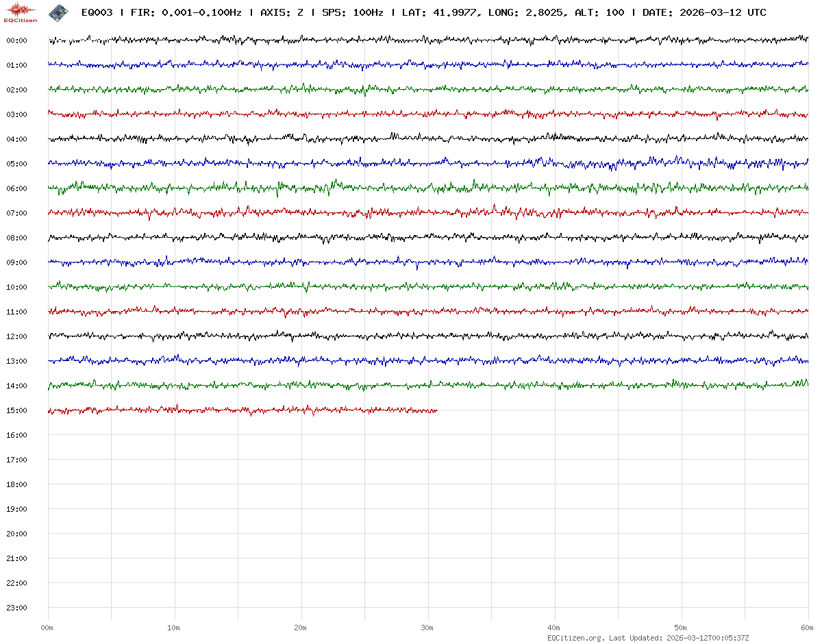Click the 20:00 hour row label

[16, 534]
